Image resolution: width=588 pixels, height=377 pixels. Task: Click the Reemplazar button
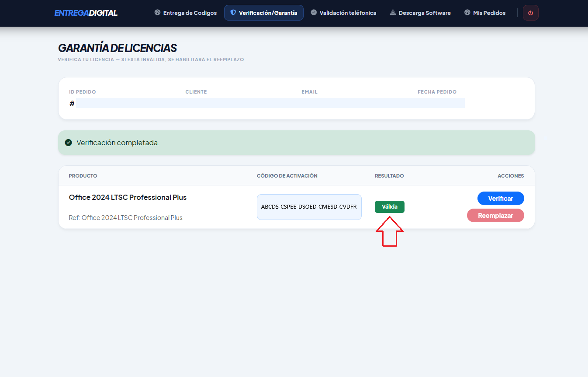click(495, 215)
